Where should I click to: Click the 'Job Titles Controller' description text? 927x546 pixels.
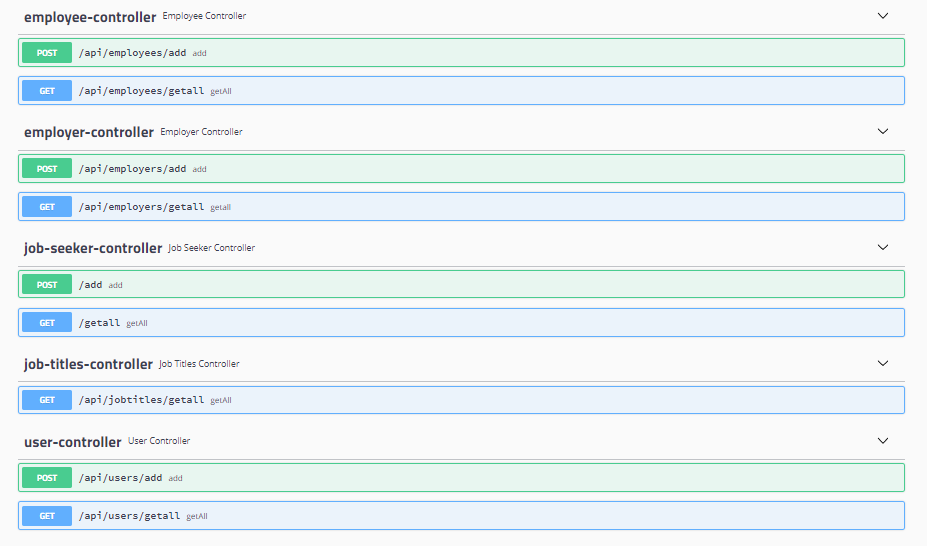pyautogui.click(x=199, y=363)
